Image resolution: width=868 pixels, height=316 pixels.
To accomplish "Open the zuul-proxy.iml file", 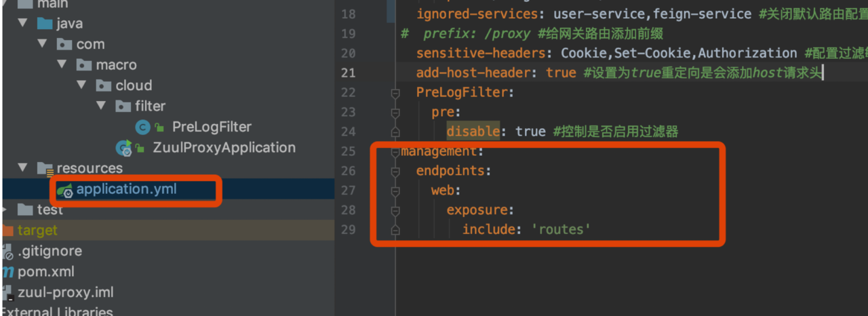I will 65,292.
